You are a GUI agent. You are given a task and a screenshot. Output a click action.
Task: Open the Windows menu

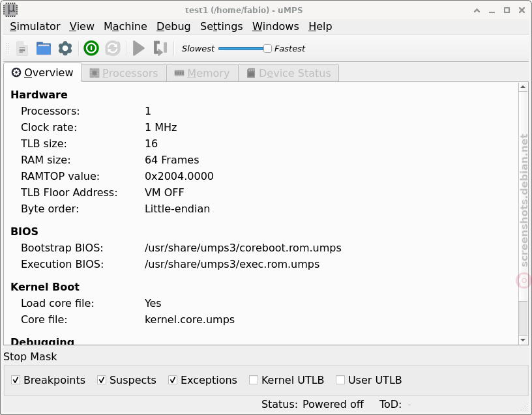276,27
